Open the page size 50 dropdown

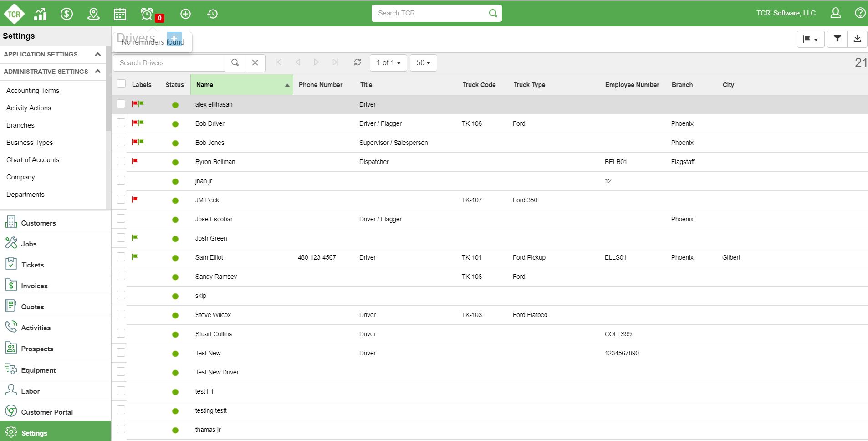(423, 62)
